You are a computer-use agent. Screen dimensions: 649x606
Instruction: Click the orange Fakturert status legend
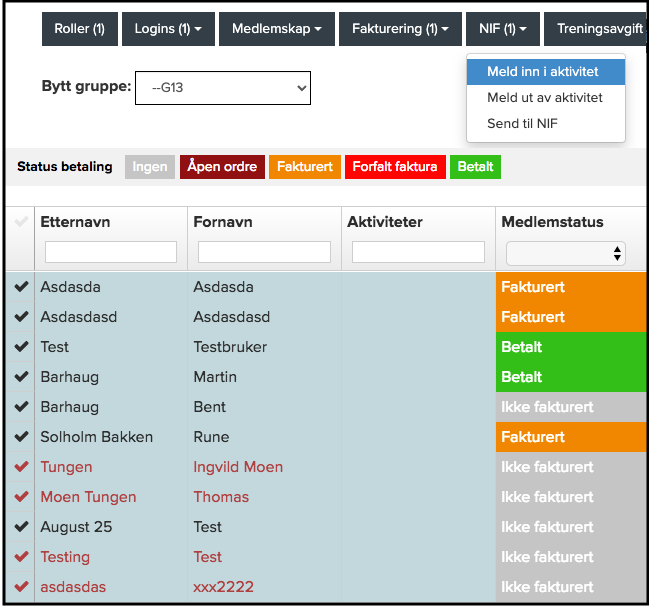(x=305, y=167)
